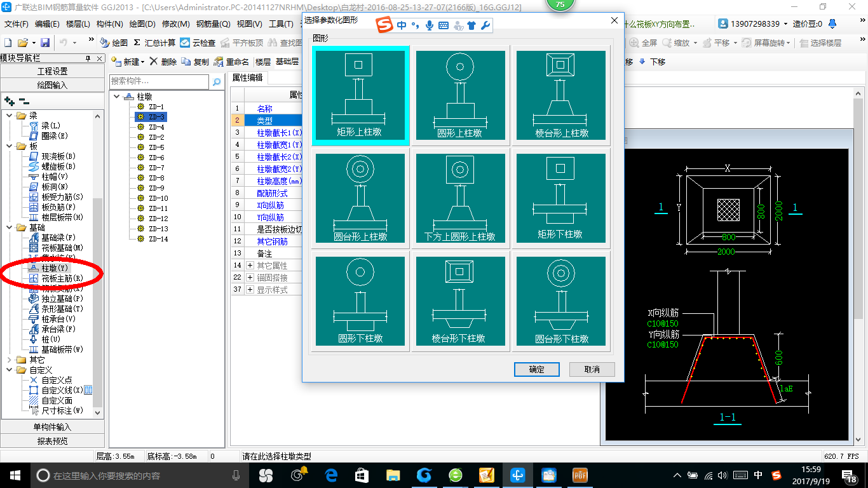Collapse the 柱墩 component tree root
The height and width of the screenshot is (488, 868).
pyautogui.click(x=117, y=97)
